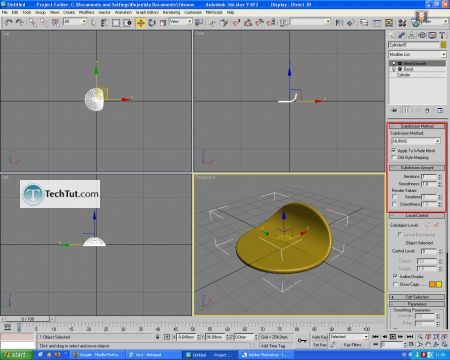
Task: Toggle the Isoline Display checkbox
Action: [x=395, y=276]
